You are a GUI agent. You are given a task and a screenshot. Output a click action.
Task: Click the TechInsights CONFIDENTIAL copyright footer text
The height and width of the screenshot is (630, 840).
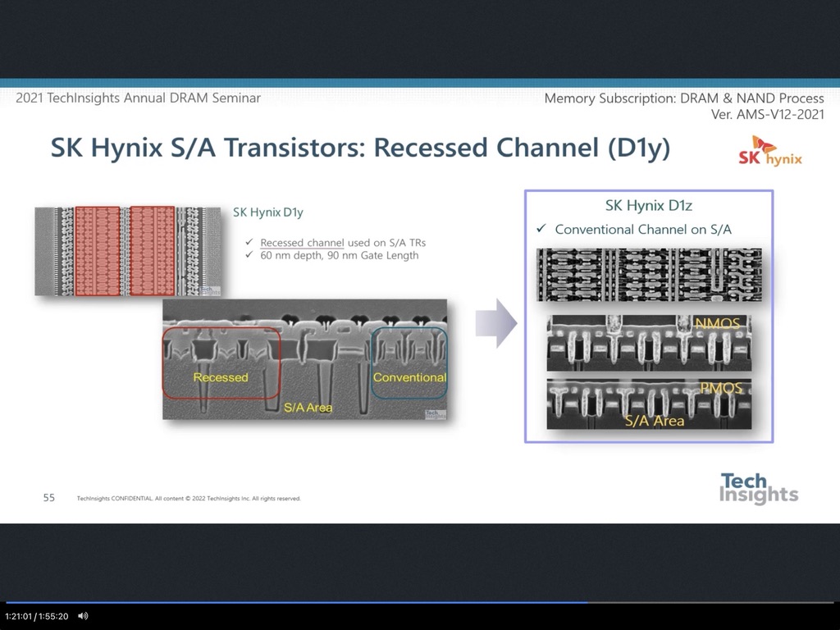(189, 498)
